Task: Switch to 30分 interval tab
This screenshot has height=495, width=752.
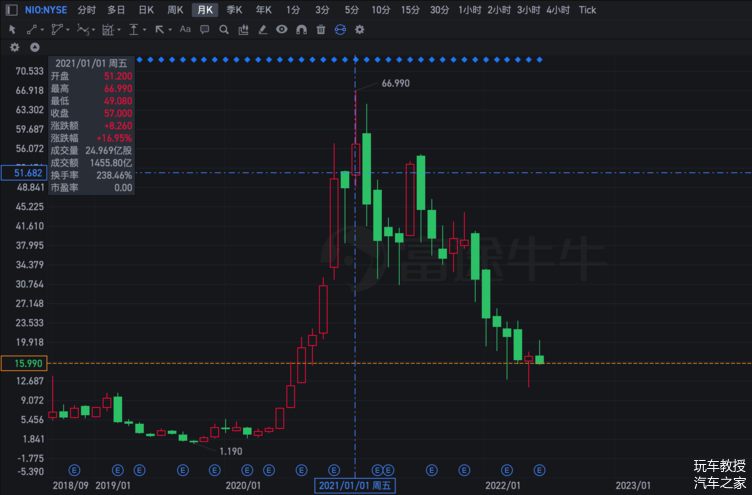Action: coord(439,10)
